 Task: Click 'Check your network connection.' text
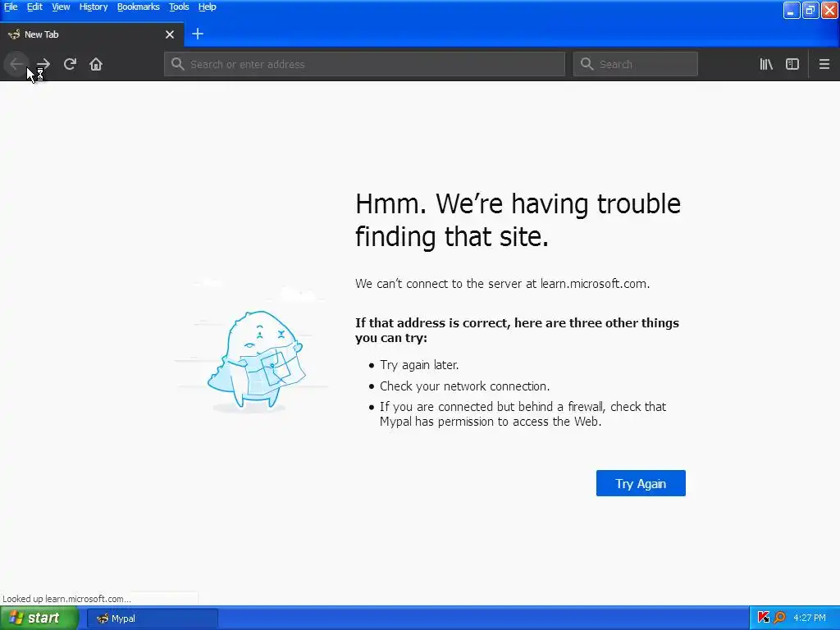coord(464,386)
